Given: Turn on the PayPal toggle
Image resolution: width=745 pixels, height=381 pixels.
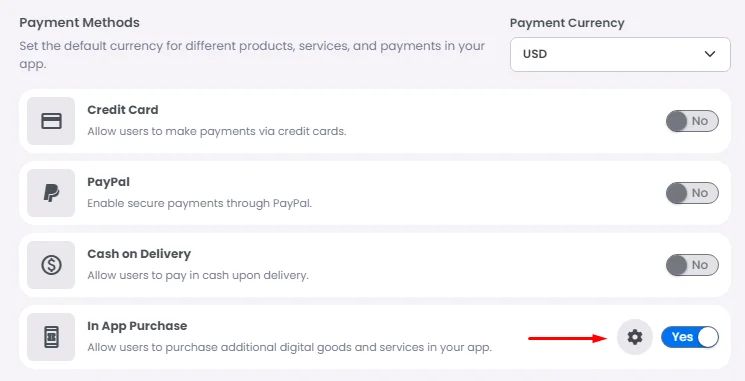Looking at the screenshot, I should click(692, 193).
